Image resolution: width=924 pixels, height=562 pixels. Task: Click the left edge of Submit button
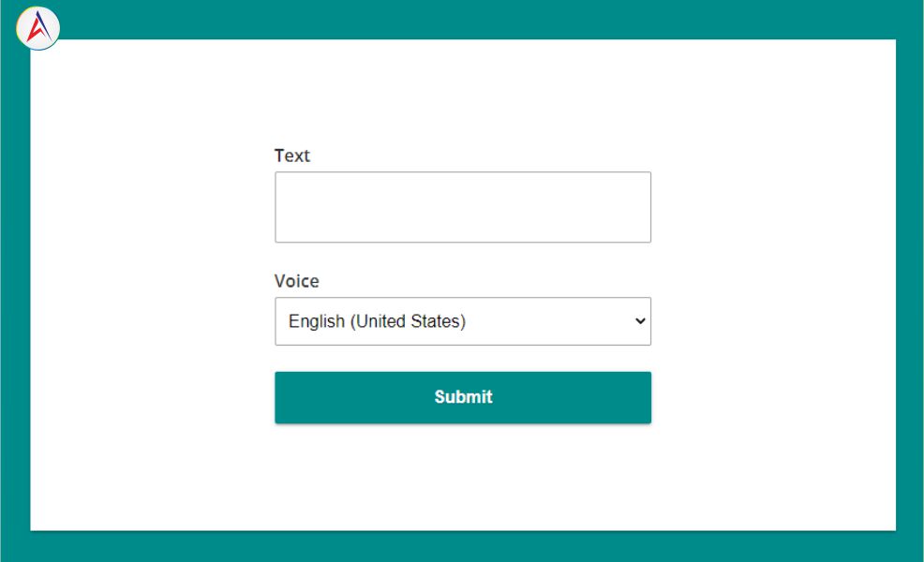point(283,397)
